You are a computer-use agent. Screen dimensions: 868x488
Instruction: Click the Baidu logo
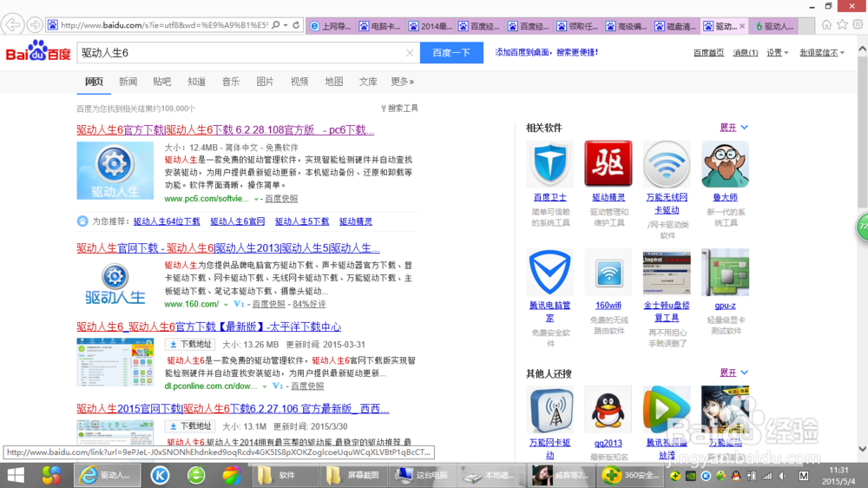click(38, 52)
